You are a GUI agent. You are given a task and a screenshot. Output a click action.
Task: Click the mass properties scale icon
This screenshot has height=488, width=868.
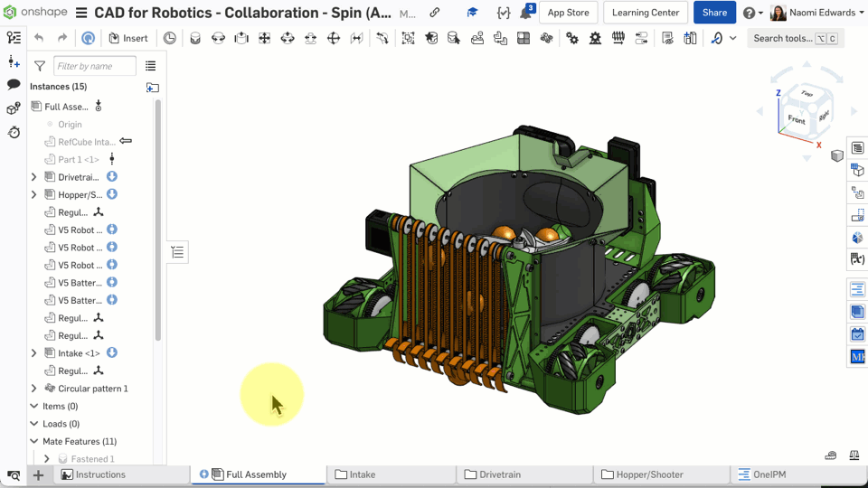854,455
